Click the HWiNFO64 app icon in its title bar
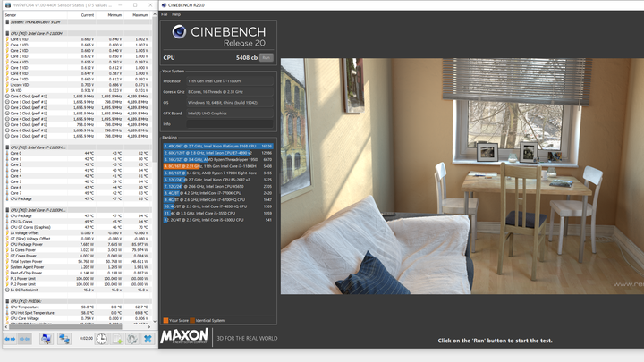644x362 pixels. click(7, 5)
